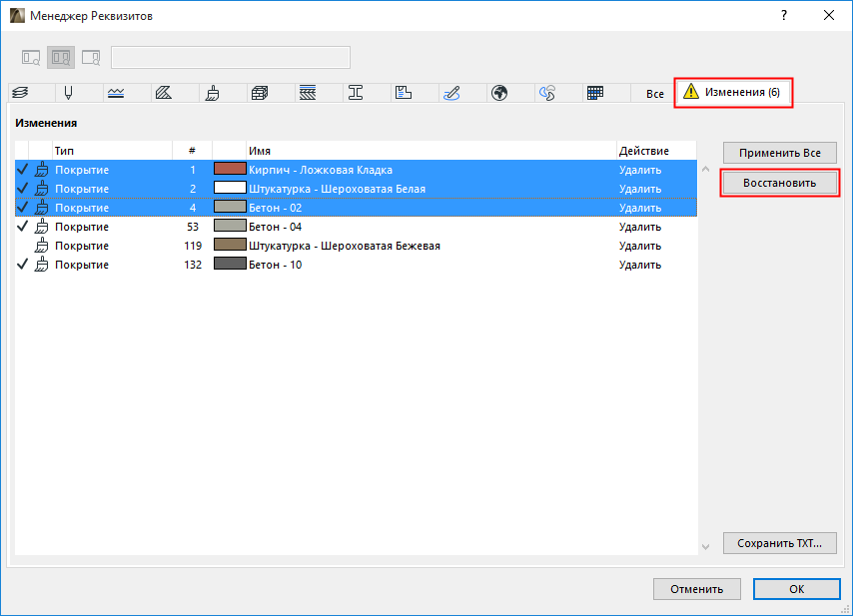Click the list scroll down arrow

pos(705,547)
